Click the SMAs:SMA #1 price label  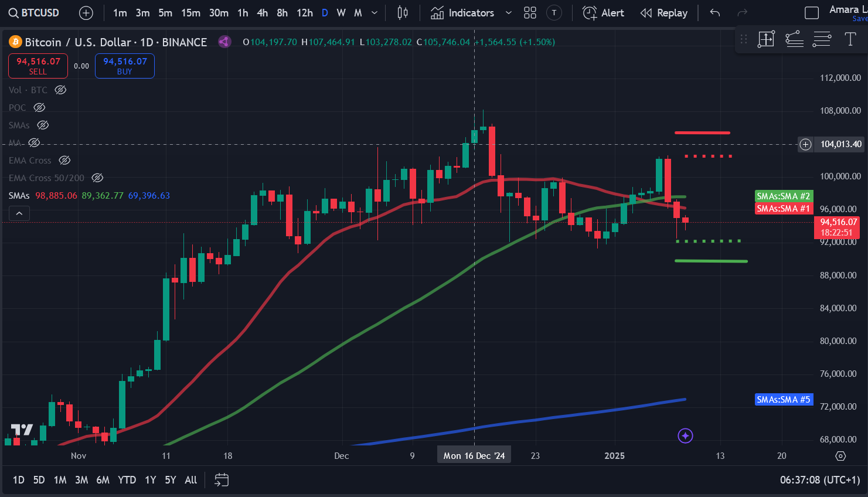click(784, 209)
